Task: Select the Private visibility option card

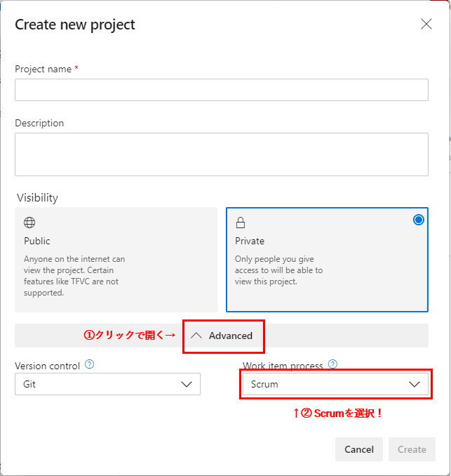Action: click(327, 260)
